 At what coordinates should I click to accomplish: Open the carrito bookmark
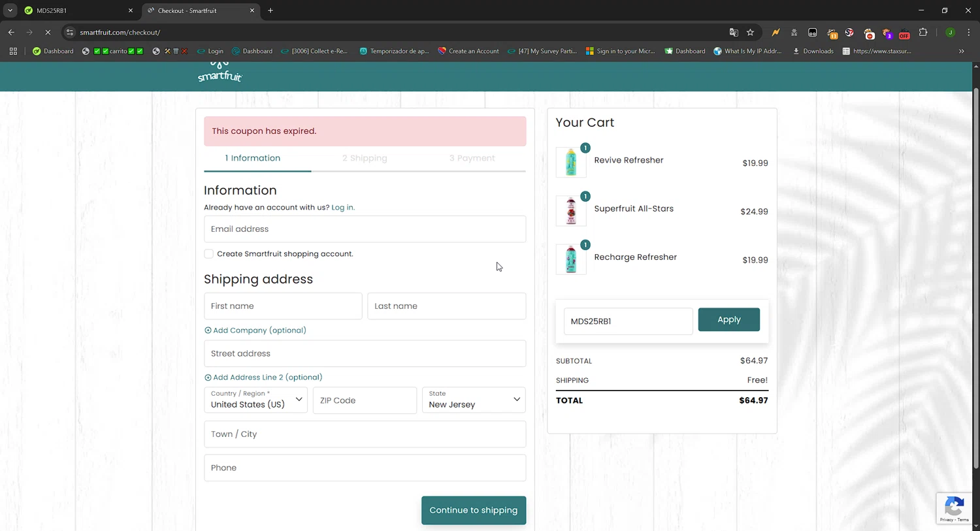[x=113, y=51]
